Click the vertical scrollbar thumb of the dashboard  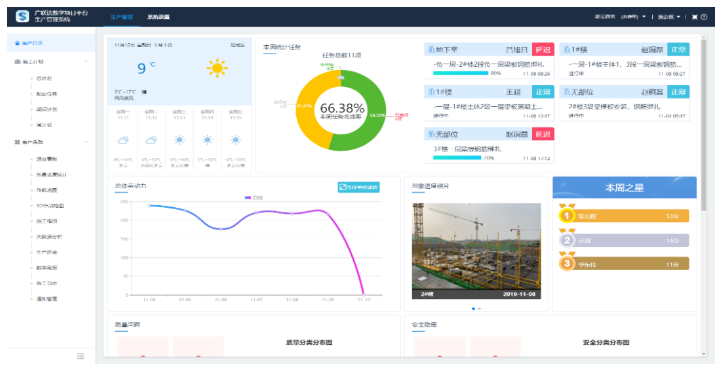click(x=703, y=125)
